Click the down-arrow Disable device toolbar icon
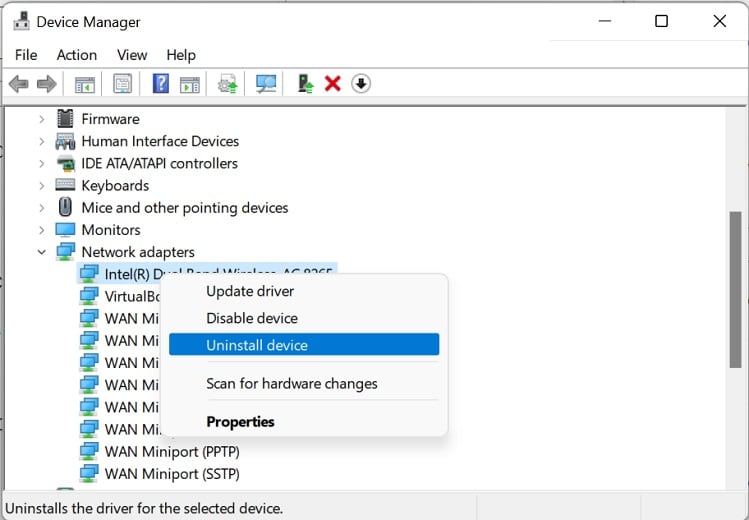Image resolution: width=749 pixels, height=520 pixels. click(x=361, y=84)
